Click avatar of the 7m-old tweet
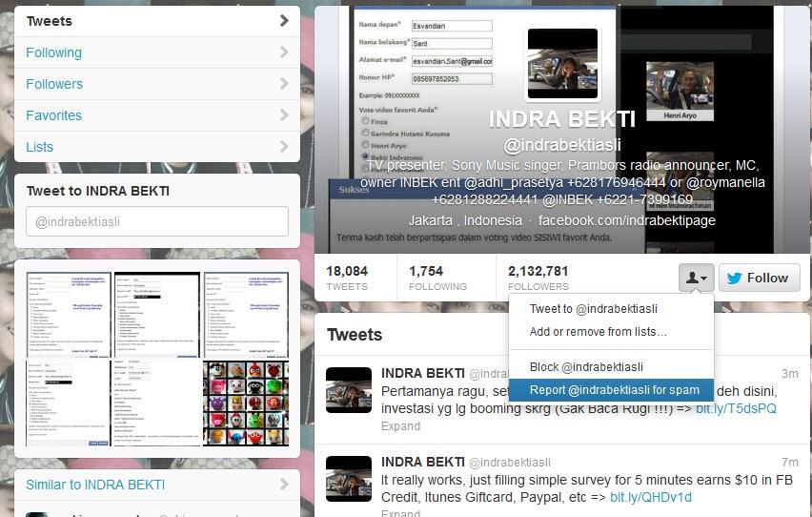 (349, 479)
